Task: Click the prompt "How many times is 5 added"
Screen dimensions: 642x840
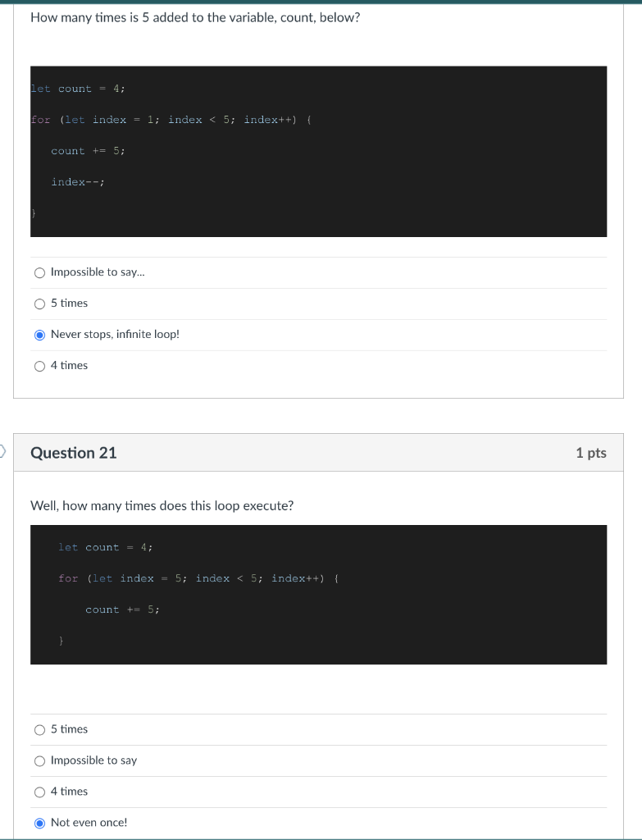Action: (x=194, y=17)
